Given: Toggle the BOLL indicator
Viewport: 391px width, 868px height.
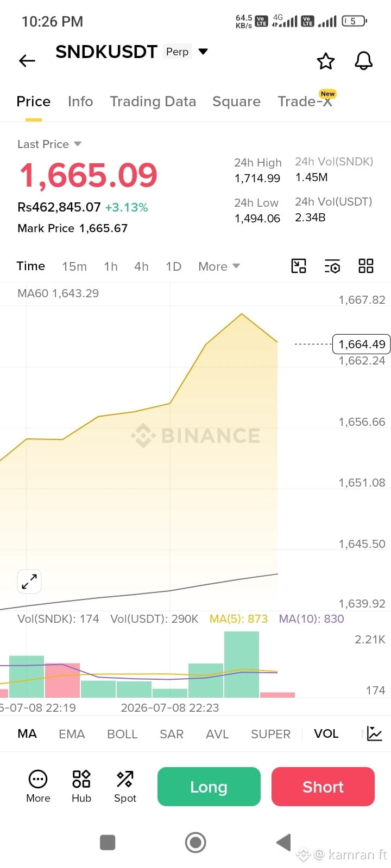Looking at the screenshot, I should click(122, 734).
